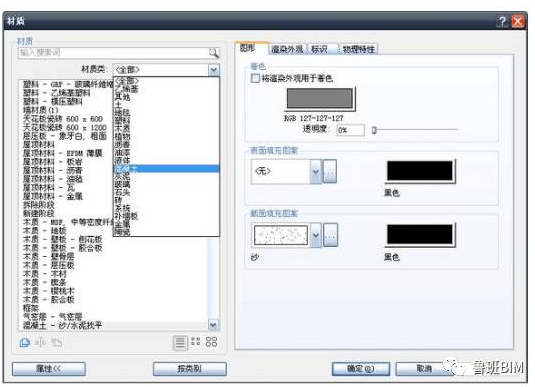Select 混凝土 in the material class list
Viewport: 535px width, 387px height.
tap(166, 168)
